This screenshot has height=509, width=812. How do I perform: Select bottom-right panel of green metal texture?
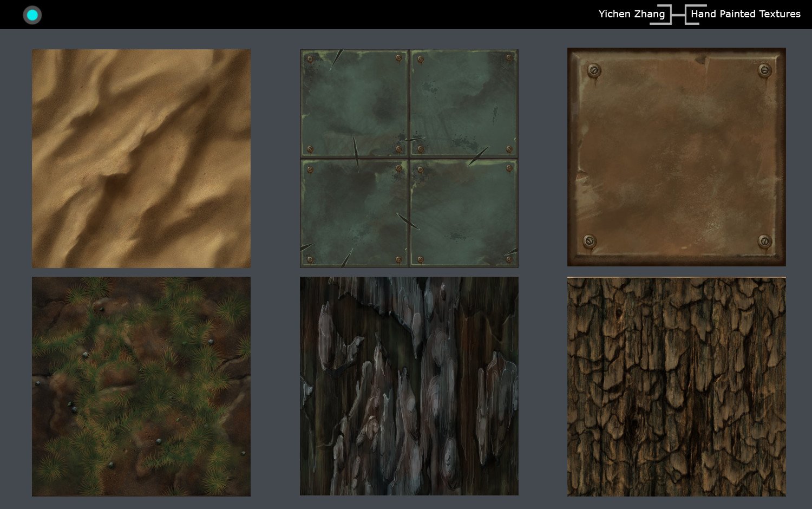(x=464, y=213)
